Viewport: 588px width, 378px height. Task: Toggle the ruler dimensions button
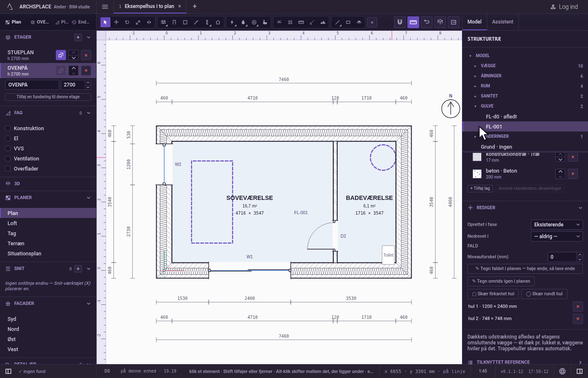pos(413,22)
